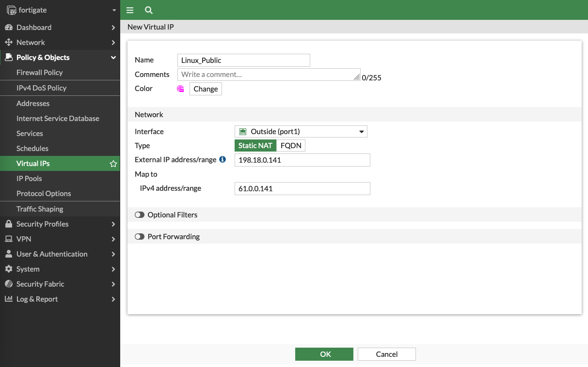Enable the Port Forwarding toggle
The image size is (588, 367).
[140, 237]
